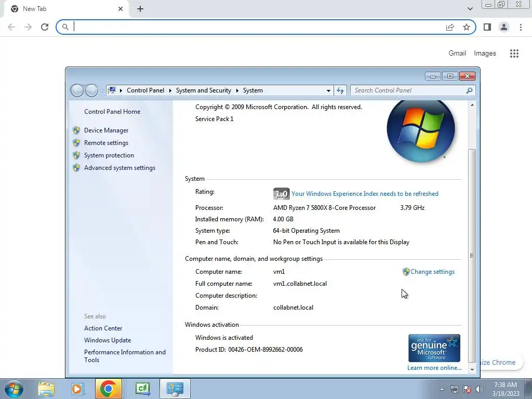
Task: Toggle Chrome side panel
Action: click(x=487, y=27)
